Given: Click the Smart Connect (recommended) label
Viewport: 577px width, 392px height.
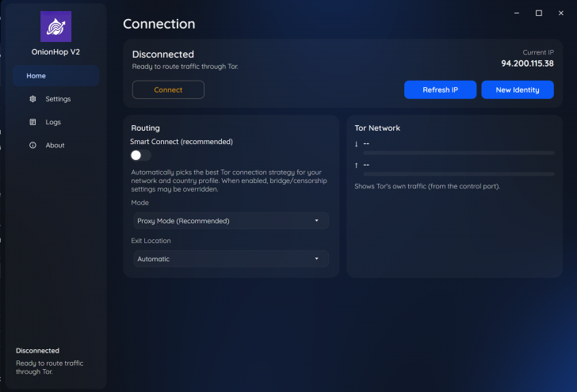Looking at the screenshot, I should [x=182, y=142].
